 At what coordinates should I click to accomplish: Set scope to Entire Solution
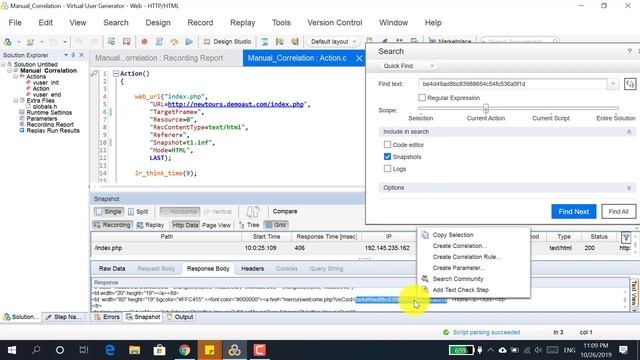tap(616, 118)
